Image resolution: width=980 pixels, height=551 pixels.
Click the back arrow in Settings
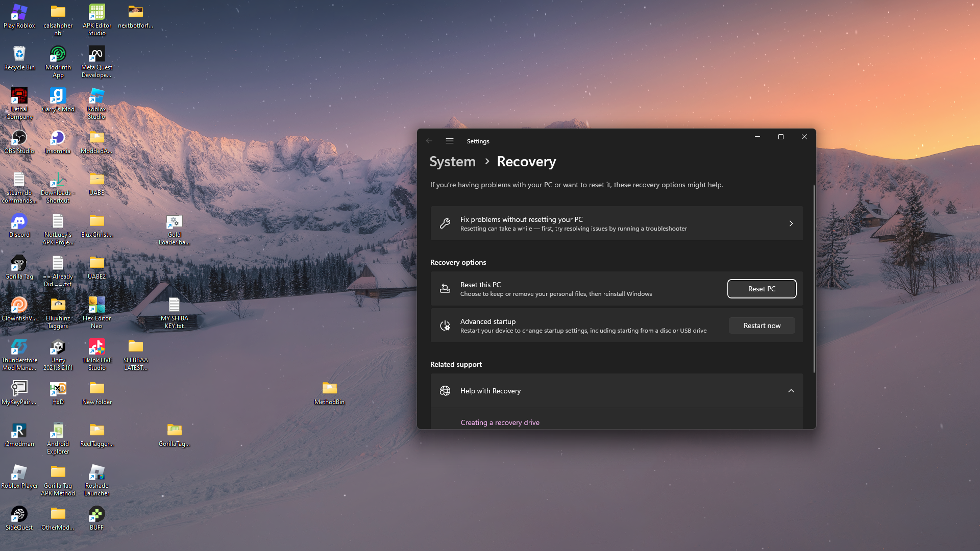point(429,141)
